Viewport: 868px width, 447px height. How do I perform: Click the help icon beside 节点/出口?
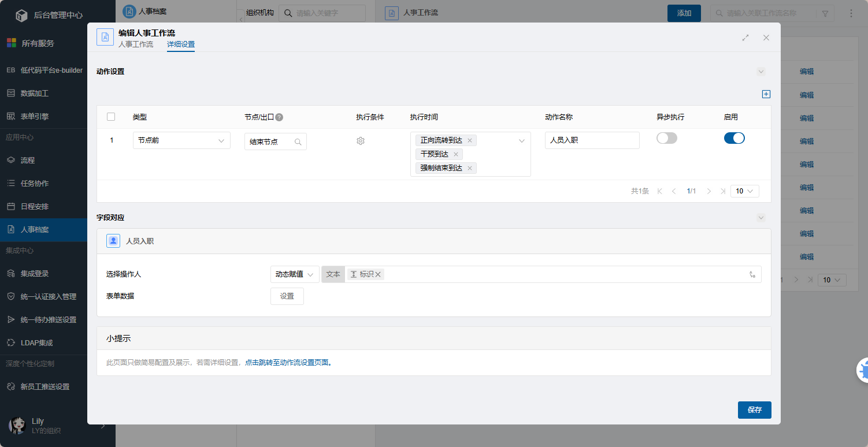click(279, 117)
